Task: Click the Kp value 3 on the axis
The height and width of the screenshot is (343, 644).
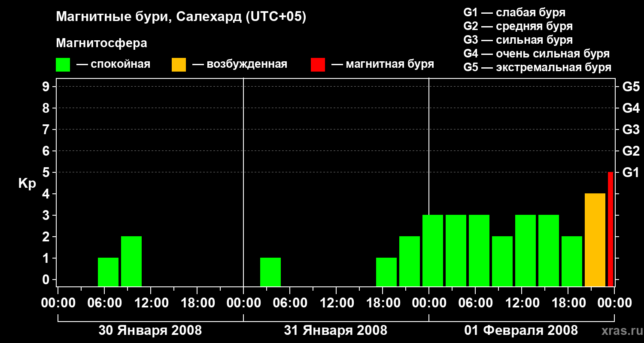Action: tap(47, 215)
